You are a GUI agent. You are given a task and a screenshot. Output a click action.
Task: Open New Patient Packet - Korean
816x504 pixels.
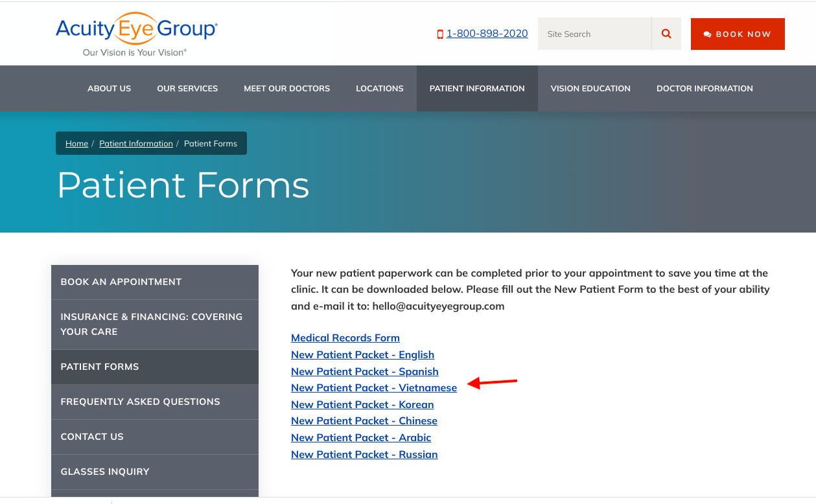point(362,404)
